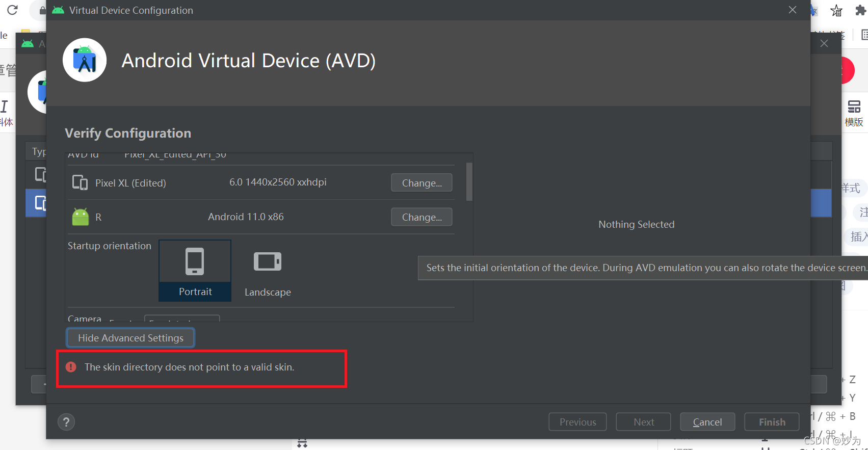Viewport: 868px width, 450px height.
Task: Click the skin directory error message text
Action: click(189, 367)
